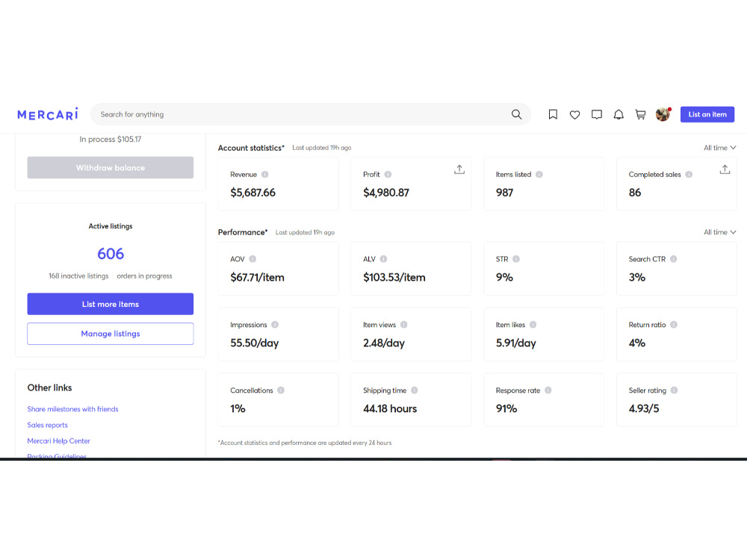Open the Sales reports link

(x=47, y=425)
